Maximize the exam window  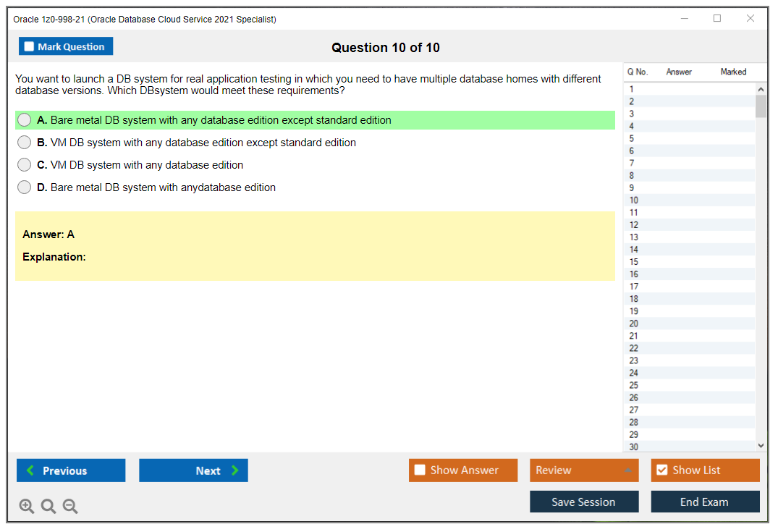pyautogui.click(x=717, y=19)
